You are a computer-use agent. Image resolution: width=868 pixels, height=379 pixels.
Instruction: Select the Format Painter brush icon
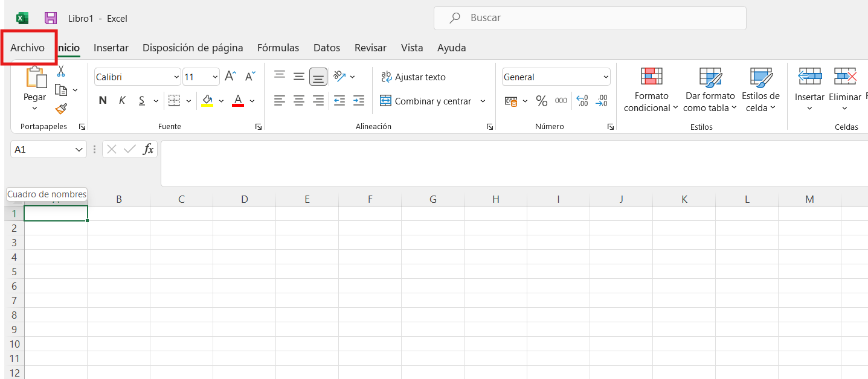pyautogui.click(x=60, y=109)
